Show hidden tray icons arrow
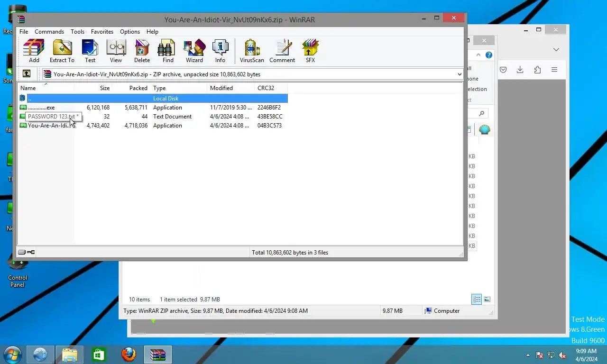The image size is (607, 364). pyautogui.click(x=528, y=355)
